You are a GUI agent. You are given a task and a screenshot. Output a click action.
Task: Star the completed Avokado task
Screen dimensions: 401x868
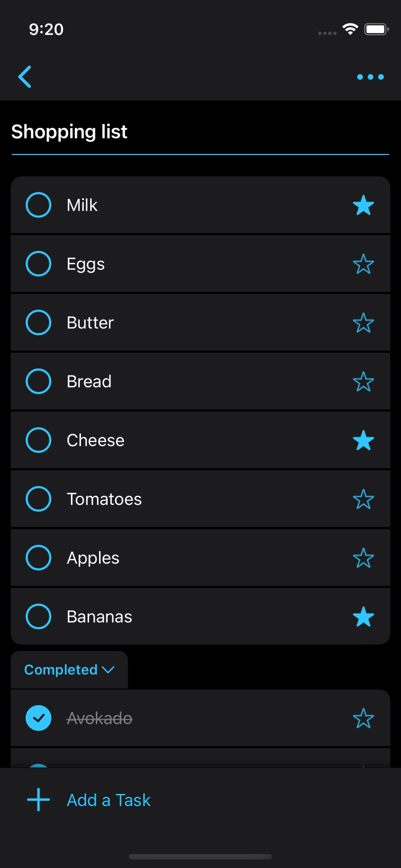[363, 718]
